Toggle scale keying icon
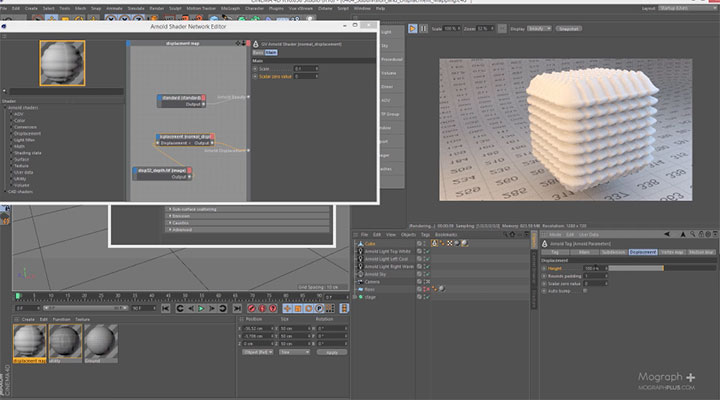 point(298,309)
